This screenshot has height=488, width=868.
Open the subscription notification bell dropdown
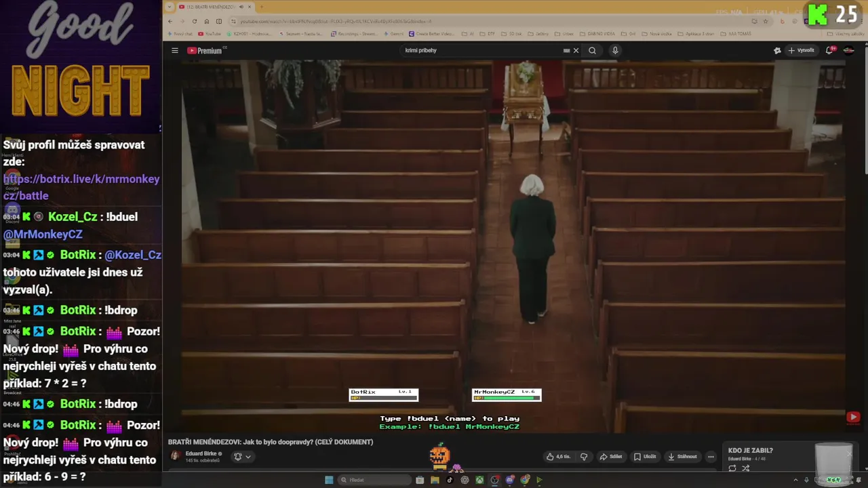242,457
